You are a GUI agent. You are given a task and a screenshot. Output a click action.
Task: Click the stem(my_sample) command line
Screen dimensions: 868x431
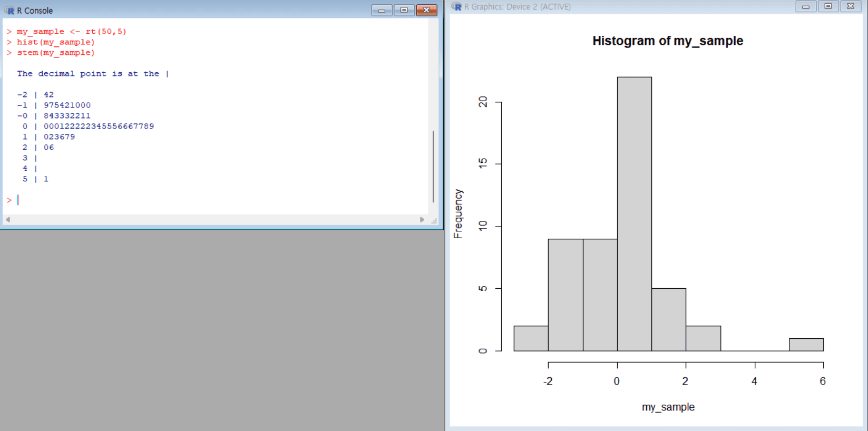55,53
